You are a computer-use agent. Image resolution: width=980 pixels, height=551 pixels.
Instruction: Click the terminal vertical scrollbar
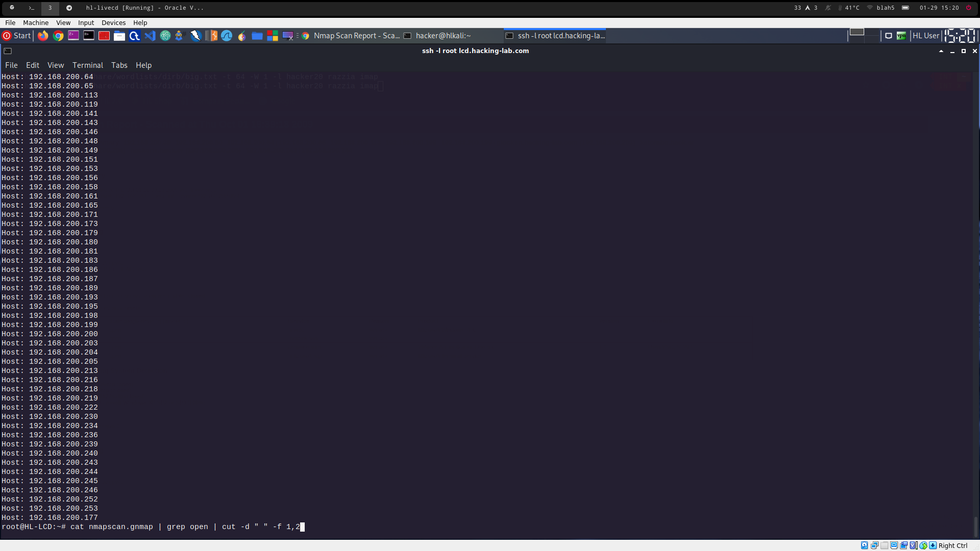click(976, 525)
